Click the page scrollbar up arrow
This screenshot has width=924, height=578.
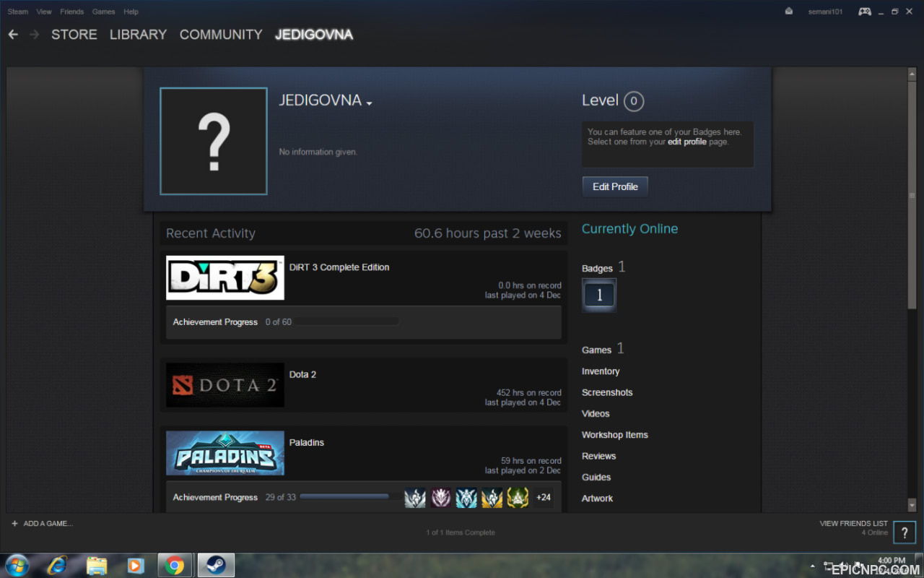[912, 74]
